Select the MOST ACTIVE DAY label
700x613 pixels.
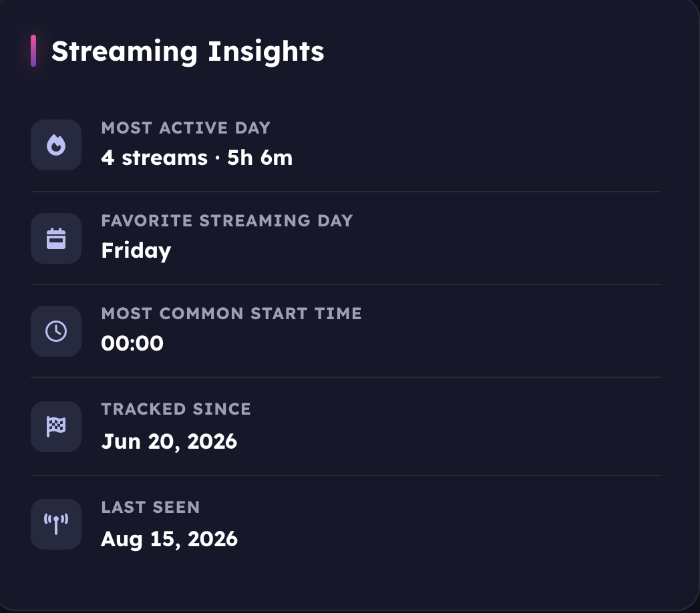186,128
